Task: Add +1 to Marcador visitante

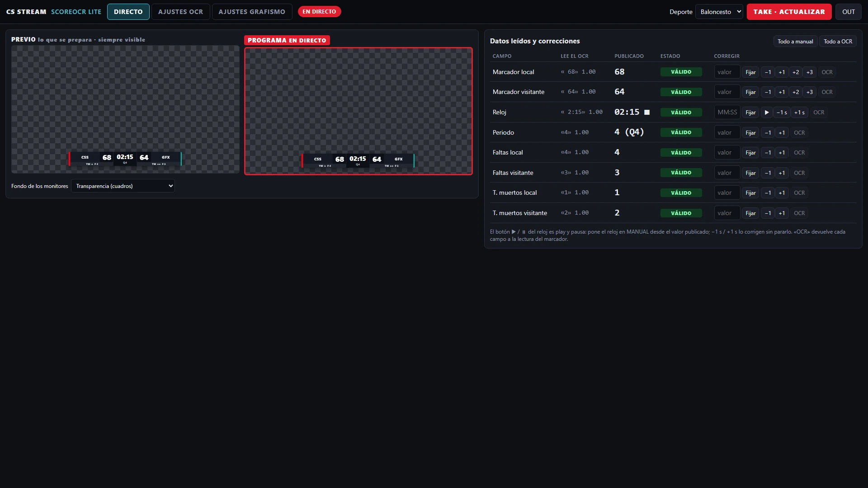Action: pyautogui.click(x=782, y=92)
